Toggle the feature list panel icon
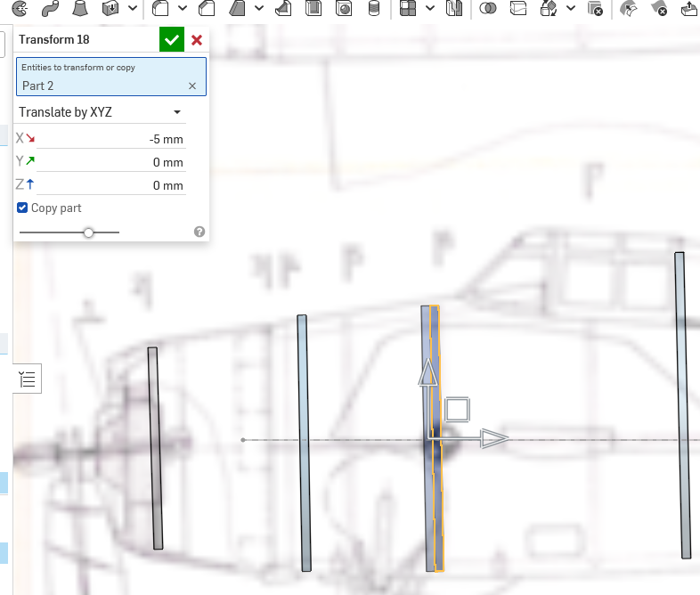Image resolution: width=700 pixels, height=595 pixels. [x=28, y=379]
